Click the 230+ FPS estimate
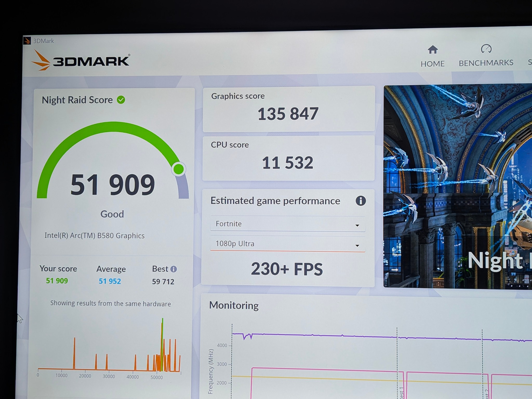 click(287, 269)
